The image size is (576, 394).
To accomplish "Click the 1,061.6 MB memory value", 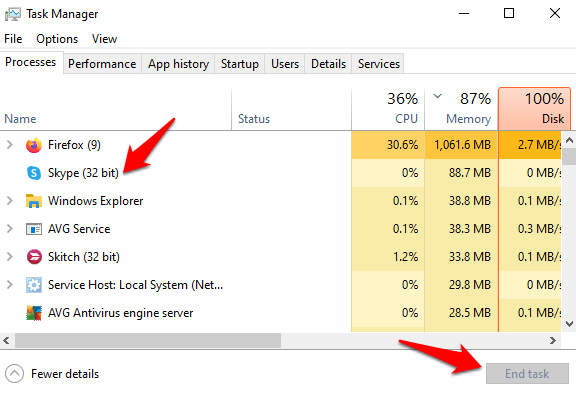I will [462, 145].
